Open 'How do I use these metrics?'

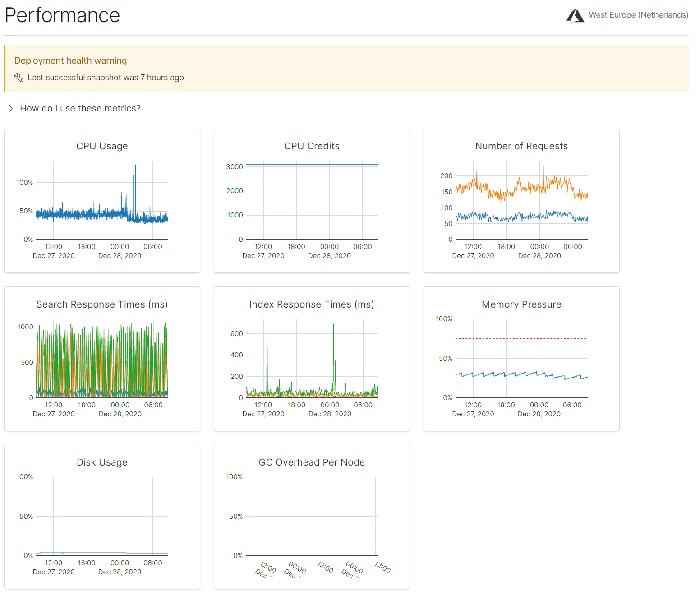80,108
